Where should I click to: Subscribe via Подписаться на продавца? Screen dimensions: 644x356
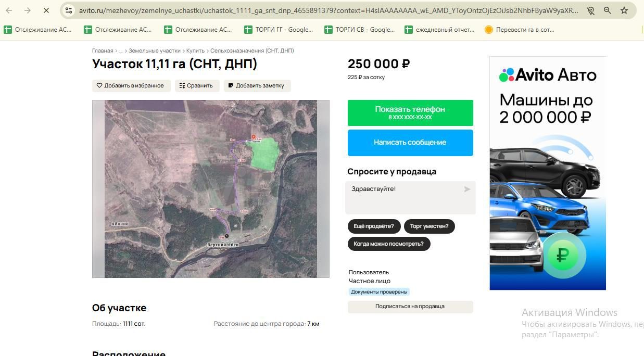point(410,307)
